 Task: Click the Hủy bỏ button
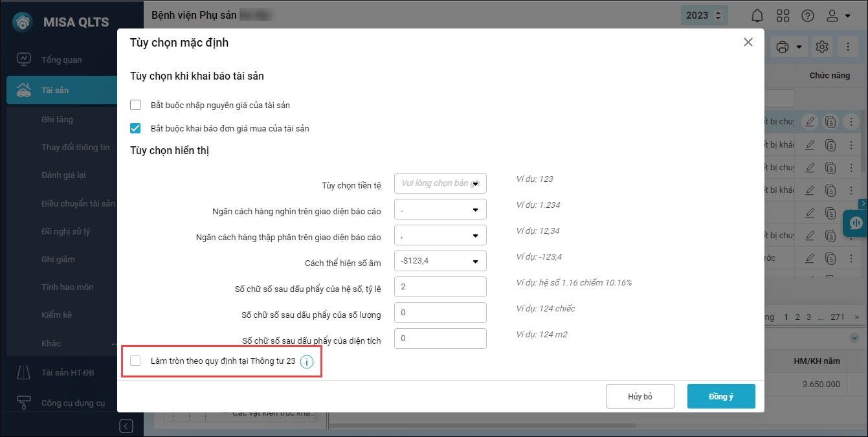[640, 396]
